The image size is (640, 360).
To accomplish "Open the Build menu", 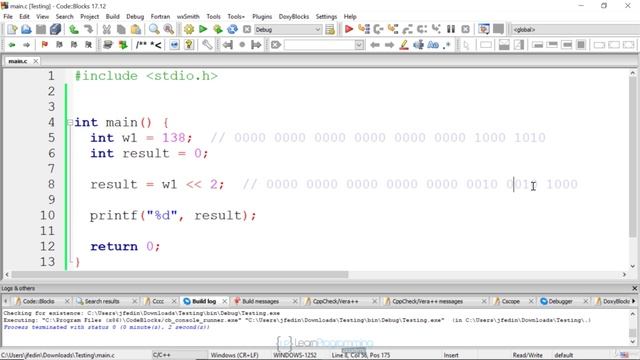I will pos(112,16).
